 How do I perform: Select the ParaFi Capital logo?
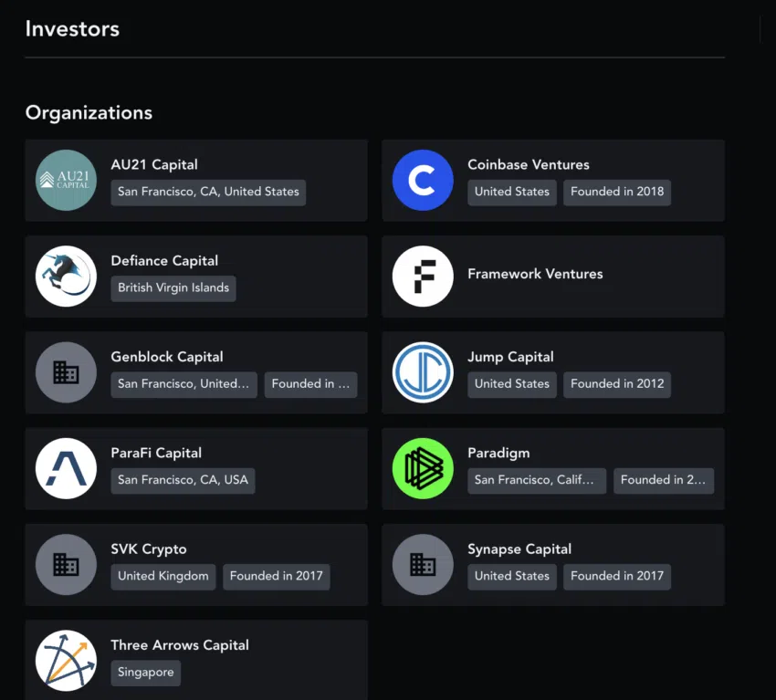coord(66,468)
